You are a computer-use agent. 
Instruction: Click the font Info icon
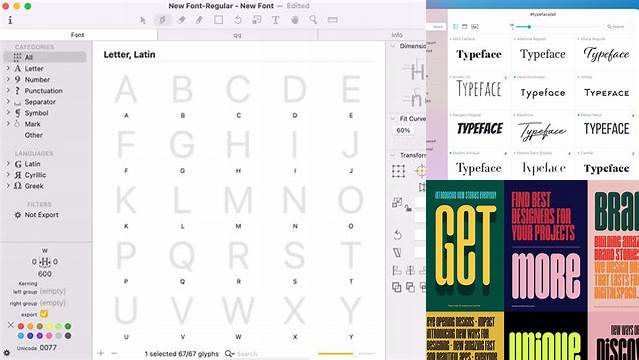click(x=10, y=20)
